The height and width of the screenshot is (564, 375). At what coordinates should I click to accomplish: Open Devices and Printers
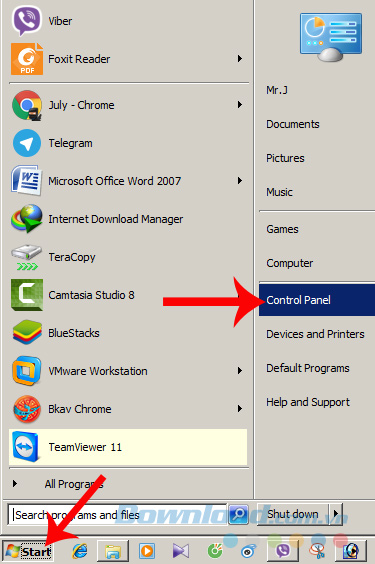pos(315,334)
